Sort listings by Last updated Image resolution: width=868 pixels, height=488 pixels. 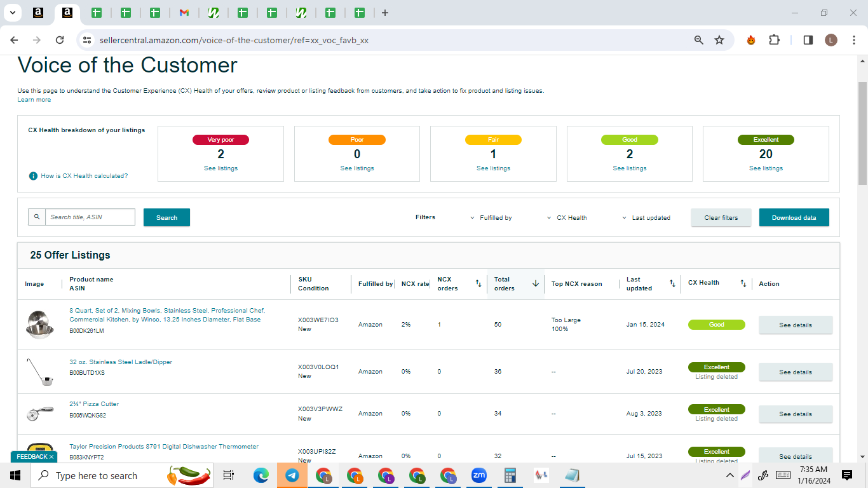(672, 283)
